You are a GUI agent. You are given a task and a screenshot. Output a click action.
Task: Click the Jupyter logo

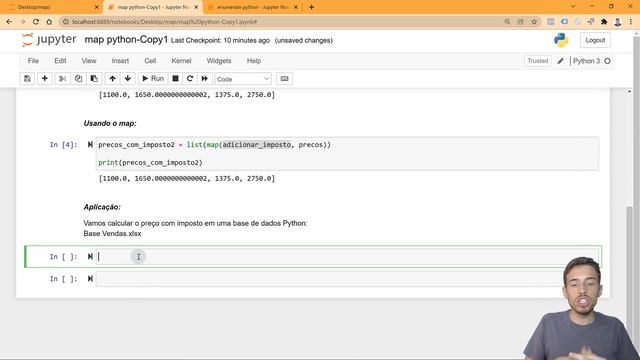[49, 40]
